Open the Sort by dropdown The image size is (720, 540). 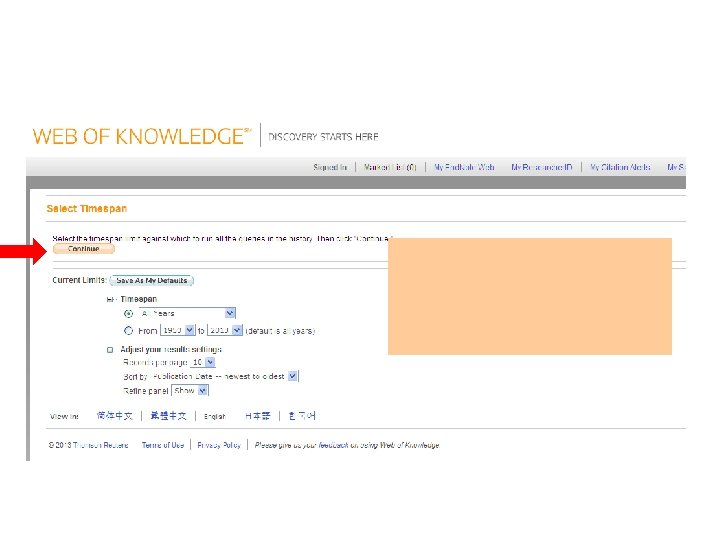click(225, 377)
